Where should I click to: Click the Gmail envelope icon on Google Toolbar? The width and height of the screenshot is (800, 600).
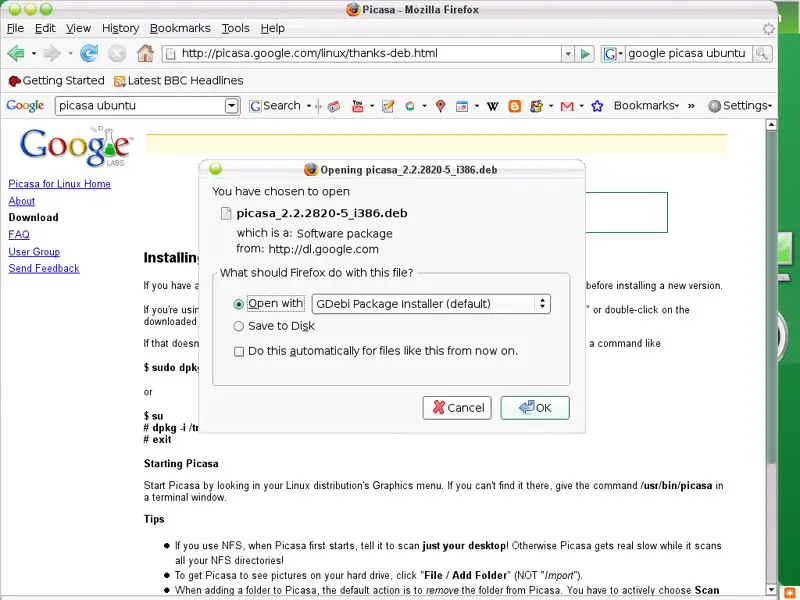tap(567, 106)
